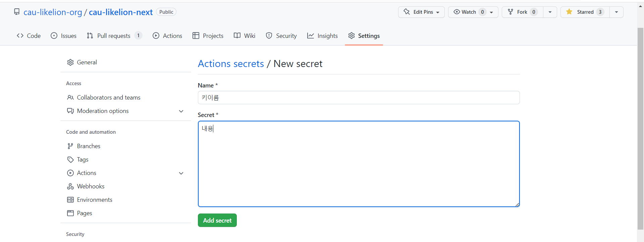The image size is (644, 242).
Task: Open the Actions secrets breadcrumb link
Action: 231,64
